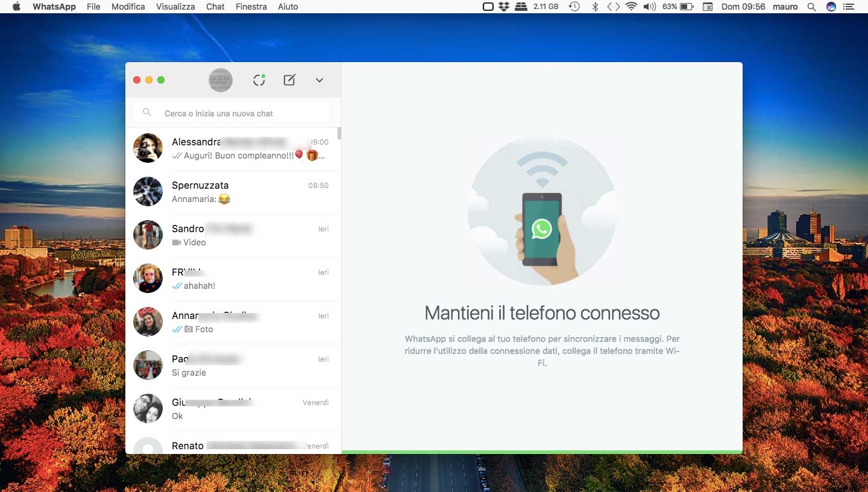This screenshot has height=492, width=868.
Task: Open your profile picture in WhatsApp header
Action: pos(221,80)
